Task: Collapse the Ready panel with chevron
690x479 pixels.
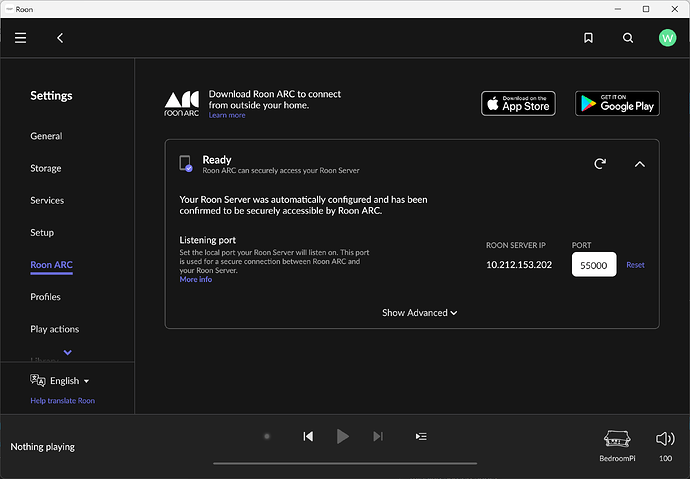Action: [639, 164]
